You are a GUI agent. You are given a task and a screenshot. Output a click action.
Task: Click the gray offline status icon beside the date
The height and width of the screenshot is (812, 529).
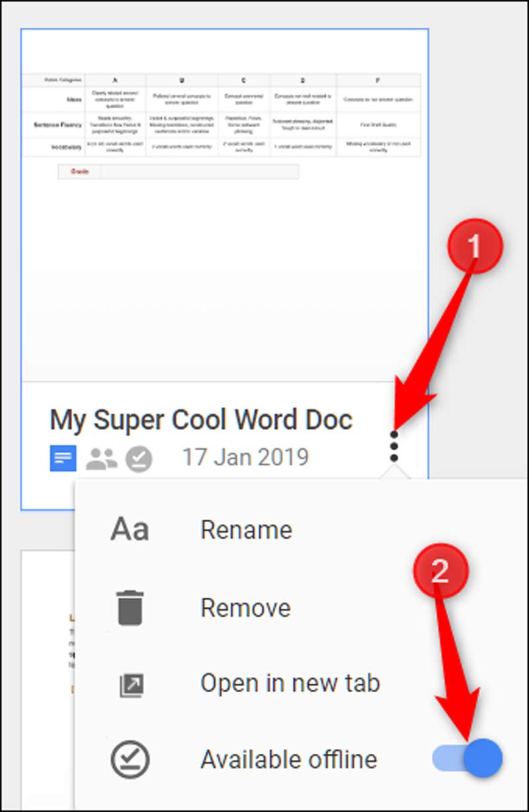point(138,459)
